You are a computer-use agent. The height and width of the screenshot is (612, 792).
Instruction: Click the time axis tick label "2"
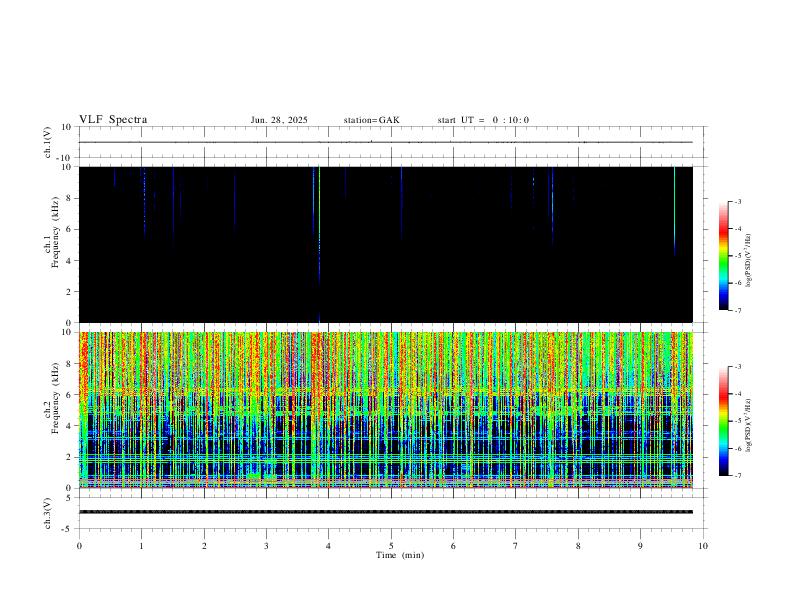pyautogui.click(x=204, y=546)
